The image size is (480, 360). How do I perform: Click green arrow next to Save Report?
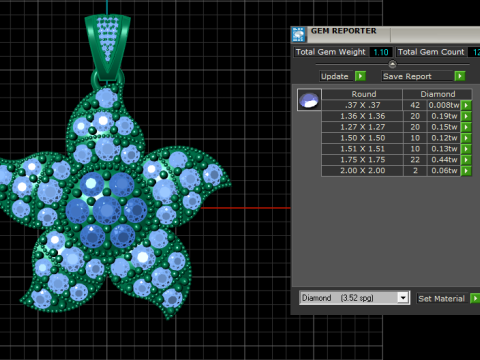[x=460, y=76]
